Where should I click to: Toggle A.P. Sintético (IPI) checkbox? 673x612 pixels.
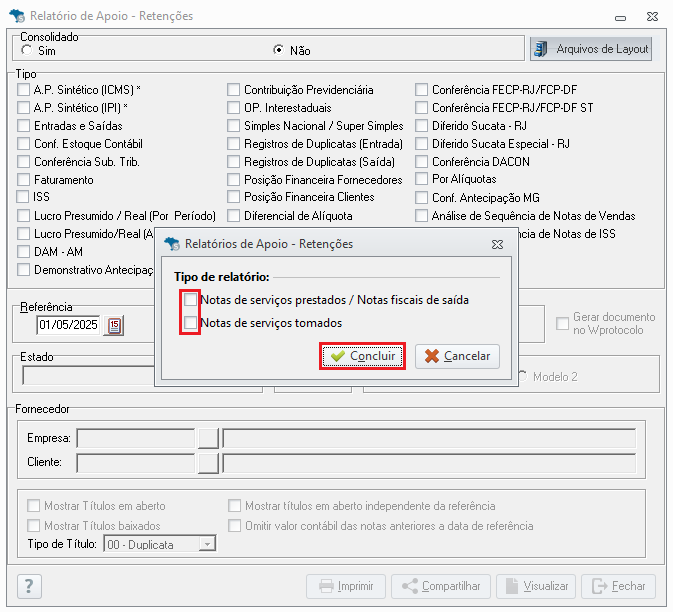point(23,107)
